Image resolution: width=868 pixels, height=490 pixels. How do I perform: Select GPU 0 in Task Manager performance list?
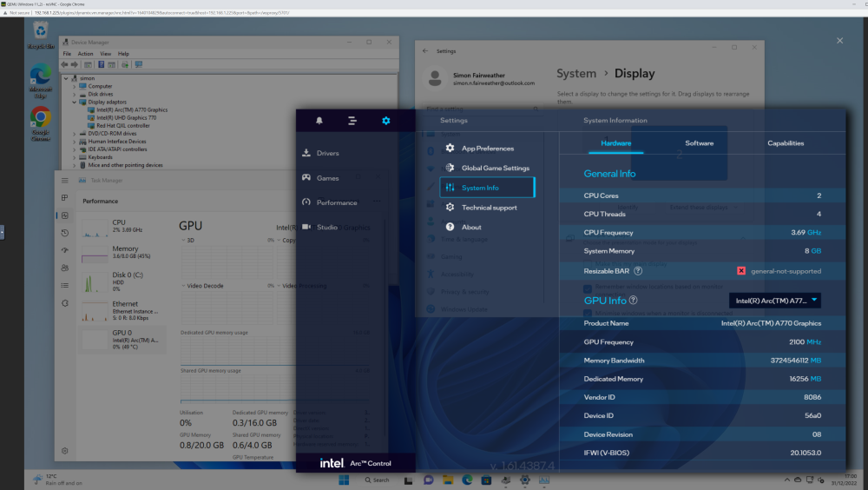tap(122, 340)
